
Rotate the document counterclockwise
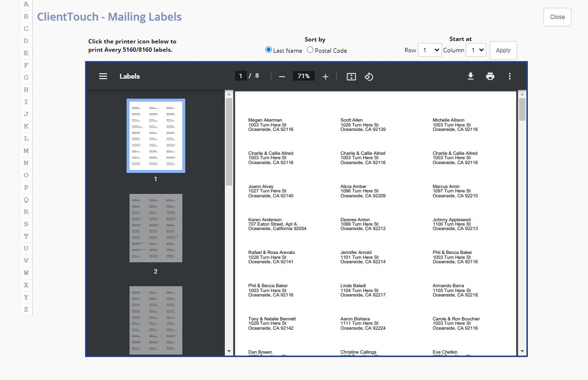pyautogui.click(x=369, y=76)
